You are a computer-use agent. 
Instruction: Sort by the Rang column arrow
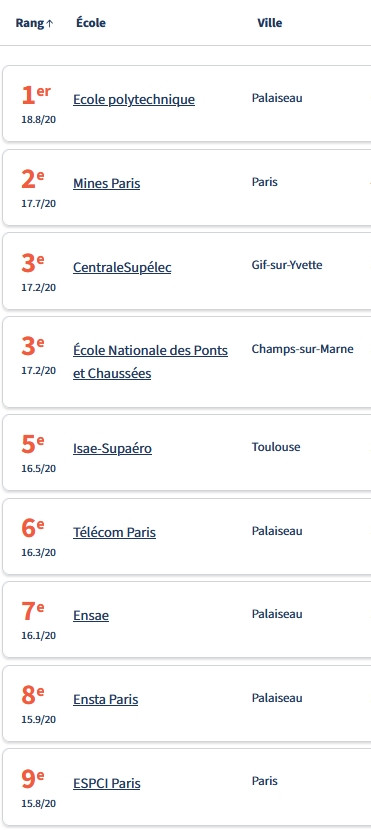coord(50,24)
